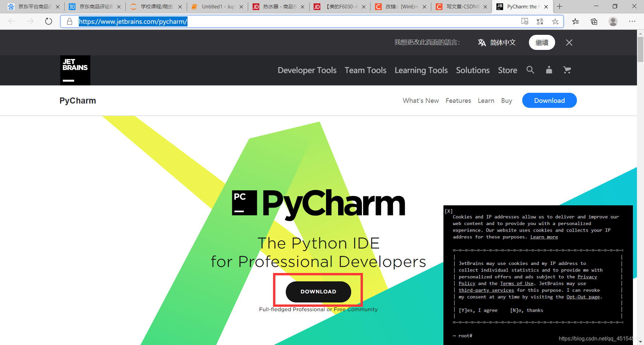Go forward with browser forward arrow
The width and height of the screenshot is (644, 345).
pyautogui.click(x=30, y=21)
